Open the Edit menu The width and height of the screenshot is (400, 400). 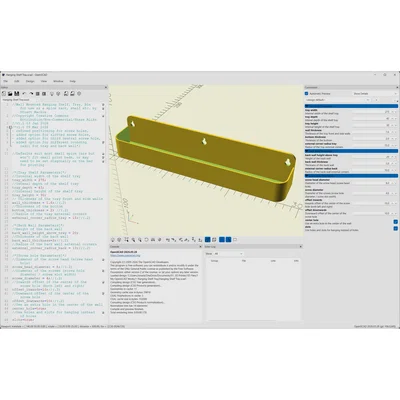16,81
